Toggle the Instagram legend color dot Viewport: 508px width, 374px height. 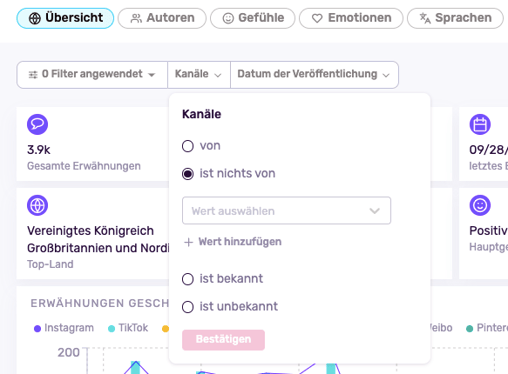(37, 329)
